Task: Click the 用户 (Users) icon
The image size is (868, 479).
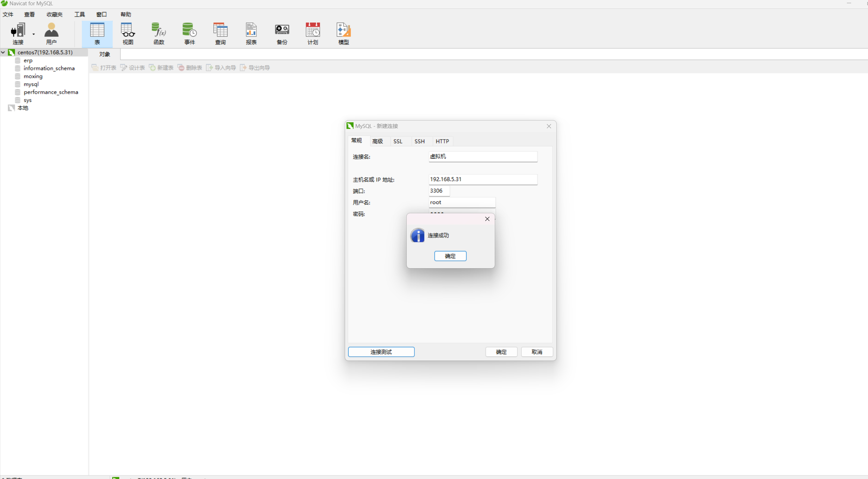Action: coord(51,33)
